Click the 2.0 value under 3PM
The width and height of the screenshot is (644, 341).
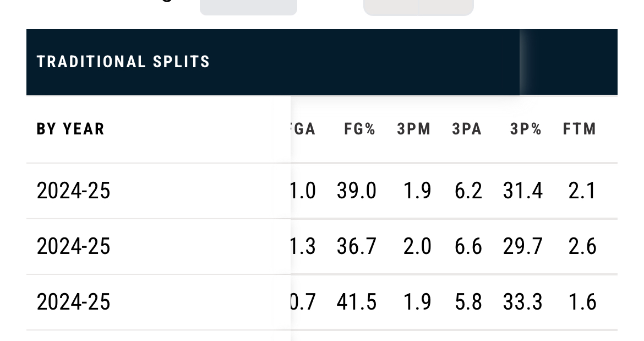pos(417,246)
